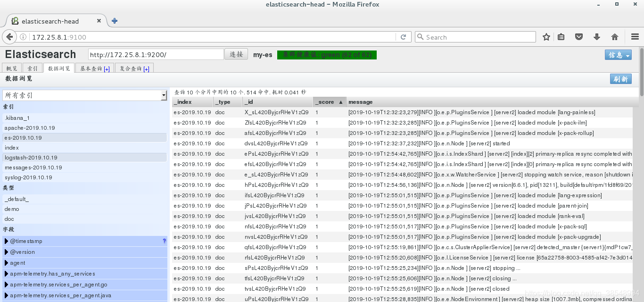Switch to the 概览 tab

click(x=12, y=68)
